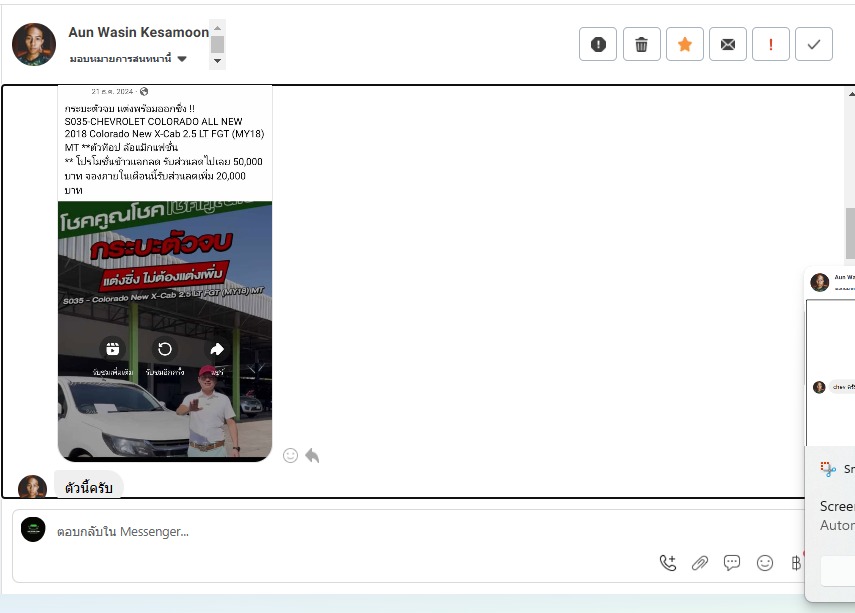
Task: Click the baht payment icon
Action: 796,563
